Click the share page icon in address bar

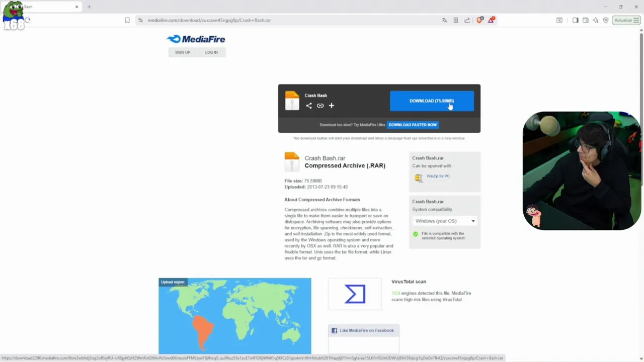[x=467, y=20]
